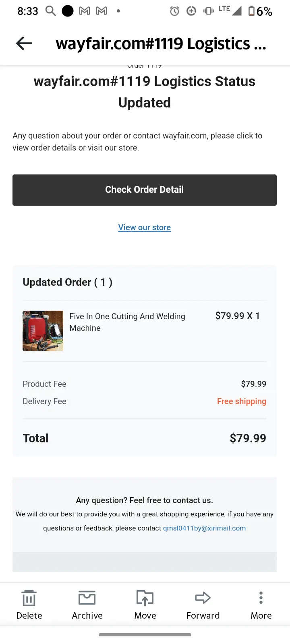This screenshot has width=290, height=644.
Task: Tap the battery indicator icon
Action: 252,11
